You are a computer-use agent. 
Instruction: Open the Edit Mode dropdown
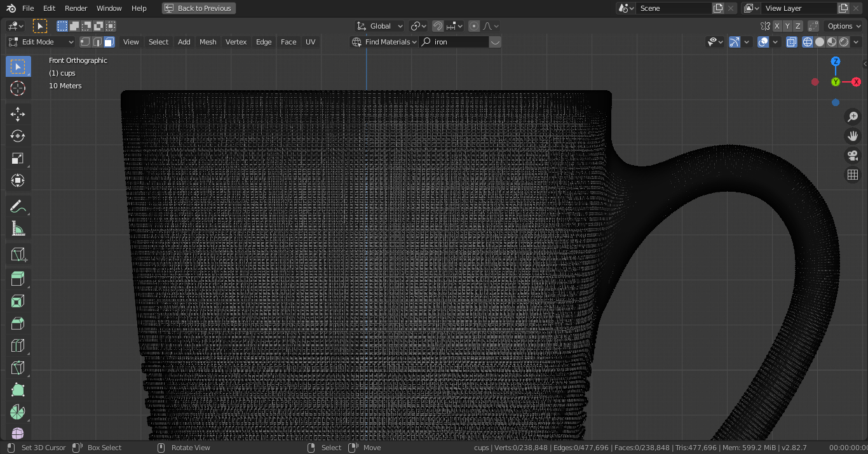click(x=40, y=42)
